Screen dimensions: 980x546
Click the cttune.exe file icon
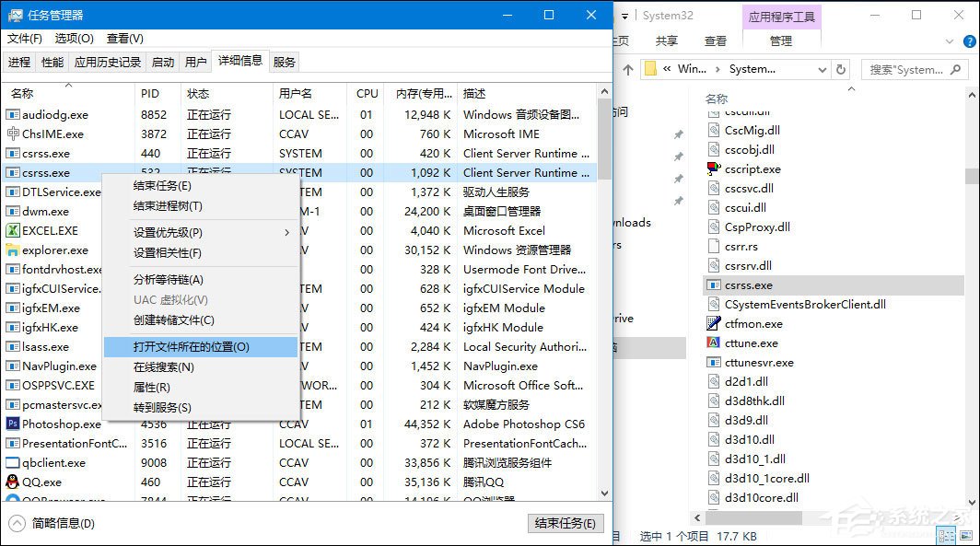714,343
